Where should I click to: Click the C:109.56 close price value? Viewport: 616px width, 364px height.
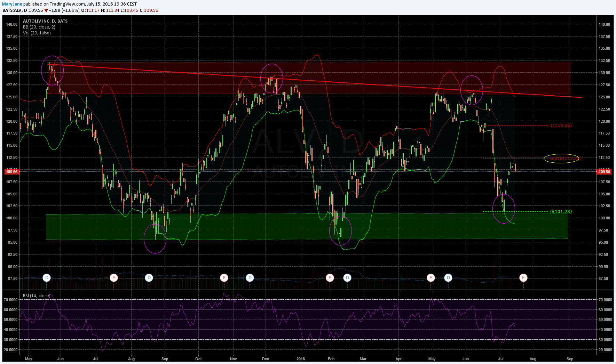tap(149, 10)
